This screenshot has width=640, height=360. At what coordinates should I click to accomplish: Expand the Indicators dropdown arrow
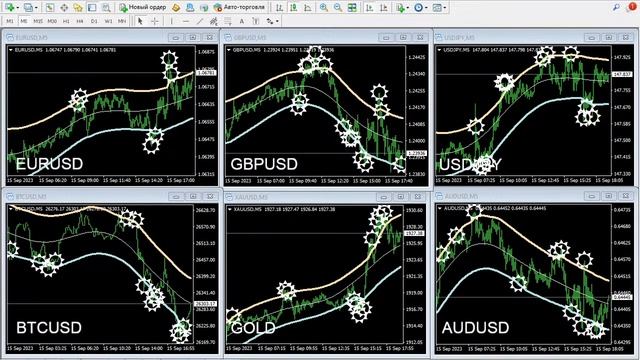coord(408,7)
